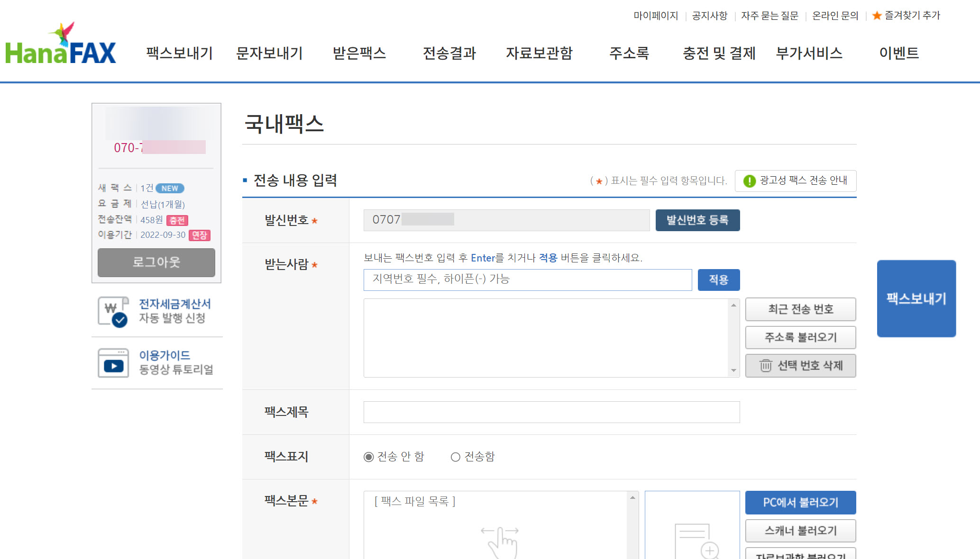
Task: Click the 팩스제목 subject input field
Action: click(551, 412)
